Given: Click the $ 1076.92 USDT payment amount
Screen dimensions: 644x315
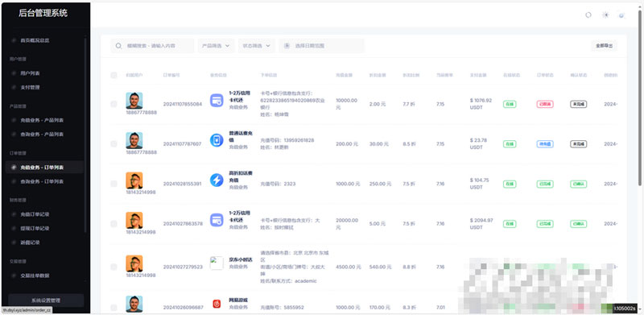Looking at the screenshot, I should click(481, 104).
